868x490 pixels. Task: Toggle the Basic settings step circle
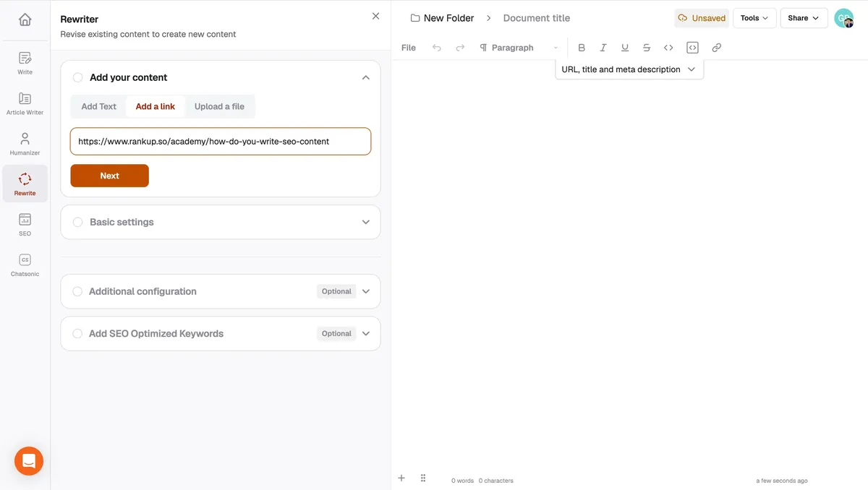tap(78, 222)
